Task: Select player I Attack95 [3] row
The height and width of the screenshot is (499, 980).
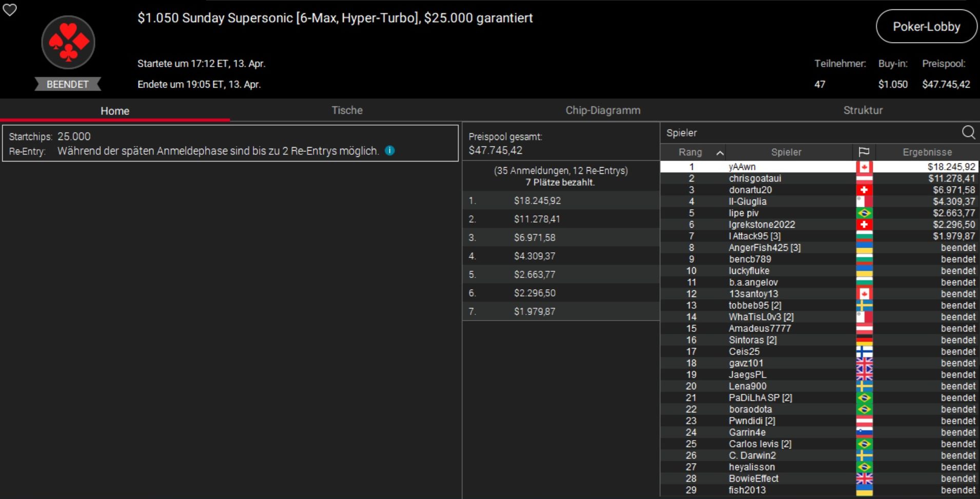Action: (819, 236)
